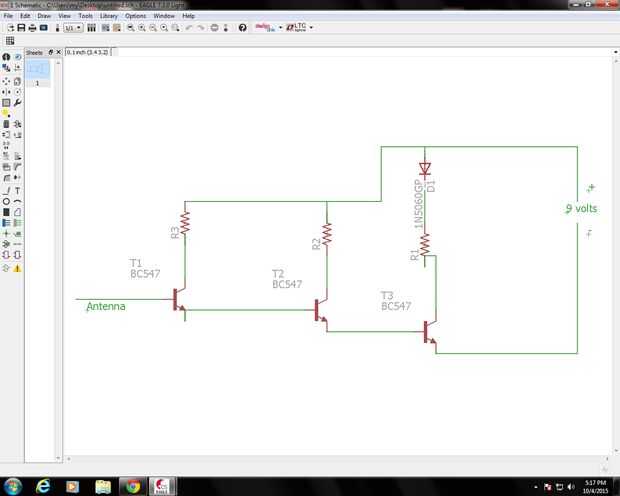This screenshot has height=496, width=620.
Task: Click the ERC warning triangle icon
Action: pyautogui.click(x=17, y=269)
